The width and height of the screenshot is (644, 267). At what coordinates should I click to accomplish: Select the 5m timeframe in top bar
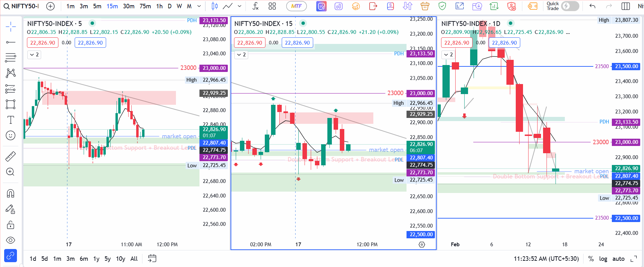[x=97, y=6]
